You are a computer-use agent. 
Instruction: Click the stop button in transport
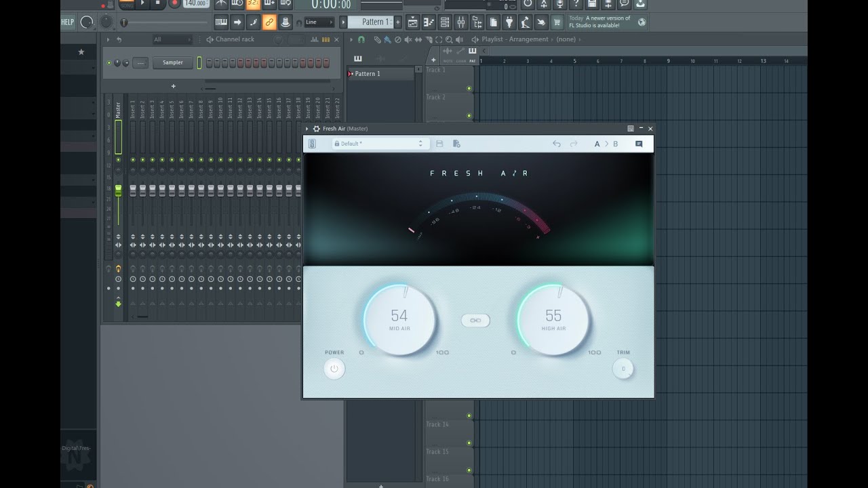pos(157,3)
